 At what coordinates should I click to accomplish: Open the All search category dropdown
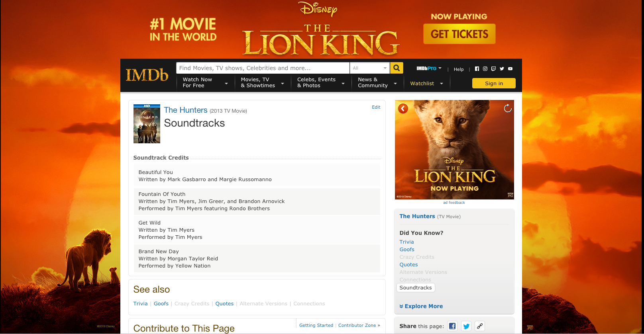pyautogui.click(x=369, y=68)
